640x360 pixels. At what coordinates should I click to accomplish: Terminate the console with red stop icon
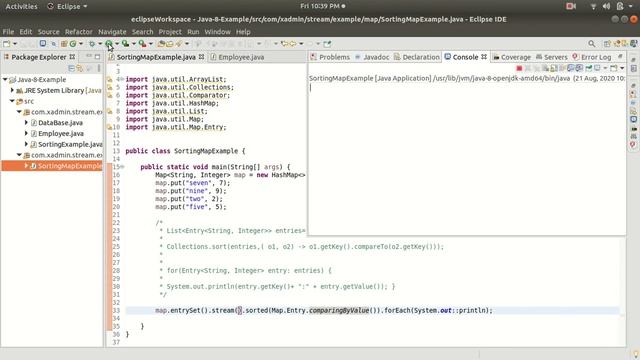pyautogui.click(x=519, y=68)
